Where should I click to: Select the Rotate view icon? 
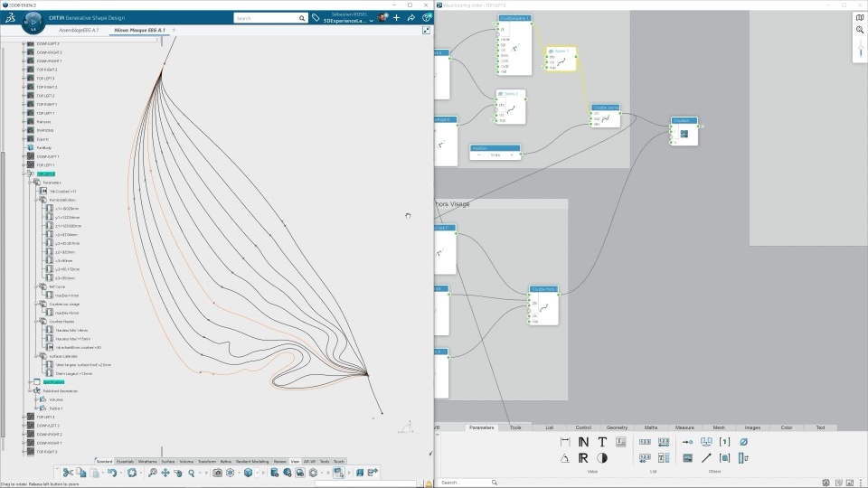[178, 473]
